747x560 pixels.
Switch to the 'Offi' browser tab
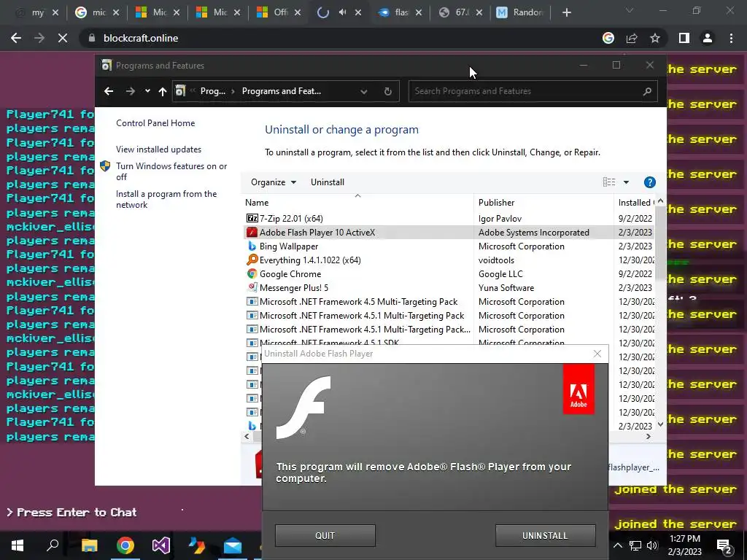pyautogui.click(x=279, y=13)
